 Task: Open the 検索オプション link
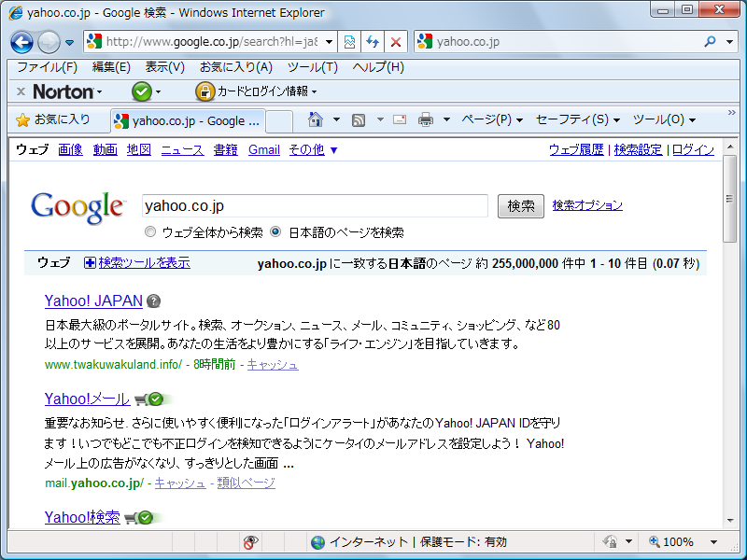click(587, 205)
